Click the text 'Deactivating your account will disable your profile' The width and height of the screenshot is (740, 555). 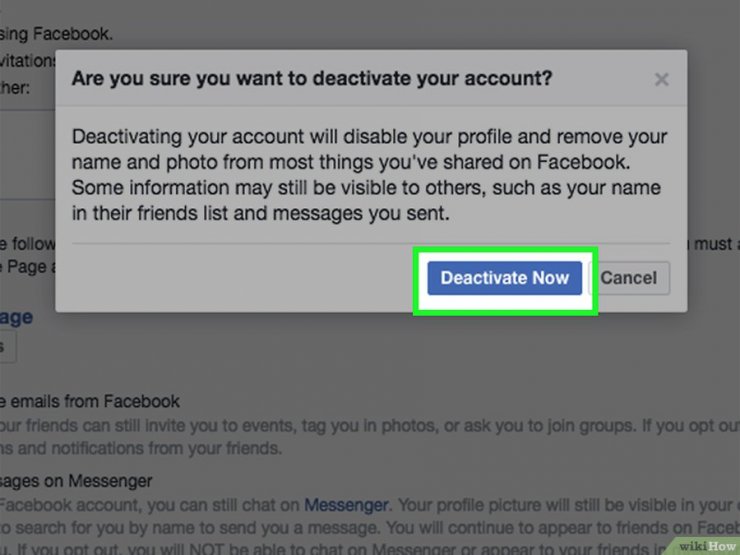point(292,137)
